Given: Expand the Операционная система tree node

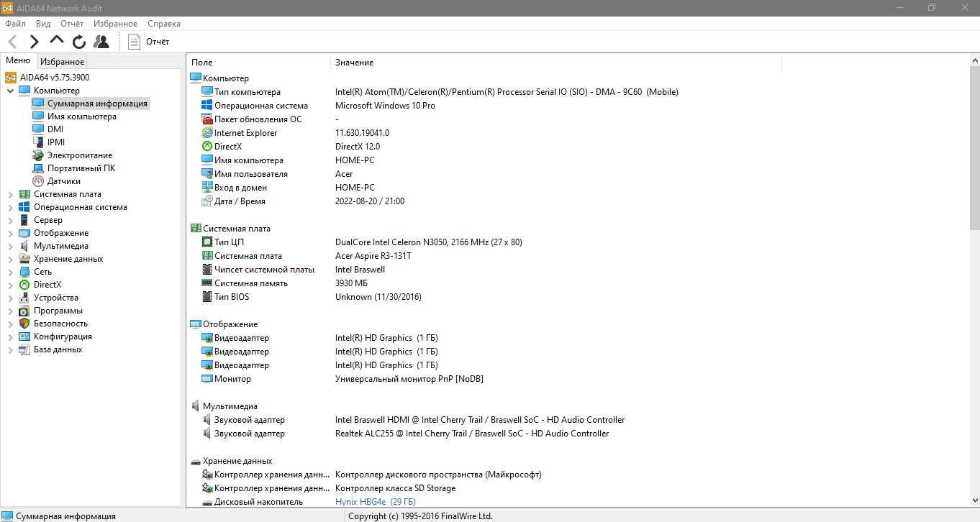Looking at the screenshot, I should (x=10, y=207).
